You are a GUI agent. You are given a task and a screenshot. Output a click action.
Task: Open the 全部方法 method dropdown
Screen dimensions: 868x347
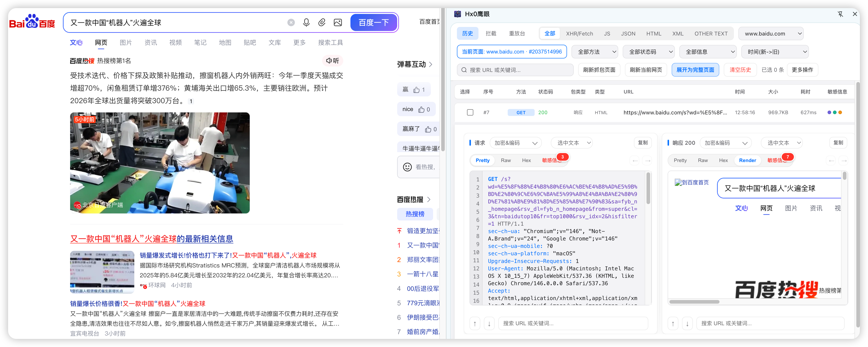coord(595,52)
